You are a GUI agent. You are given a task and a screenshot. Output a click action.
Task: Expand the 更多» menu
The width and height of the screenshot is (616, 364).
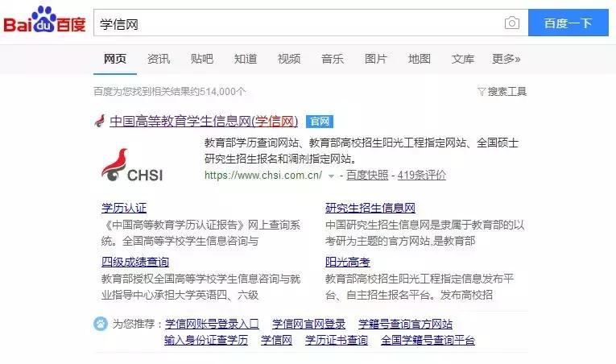[x=506, y=59]
